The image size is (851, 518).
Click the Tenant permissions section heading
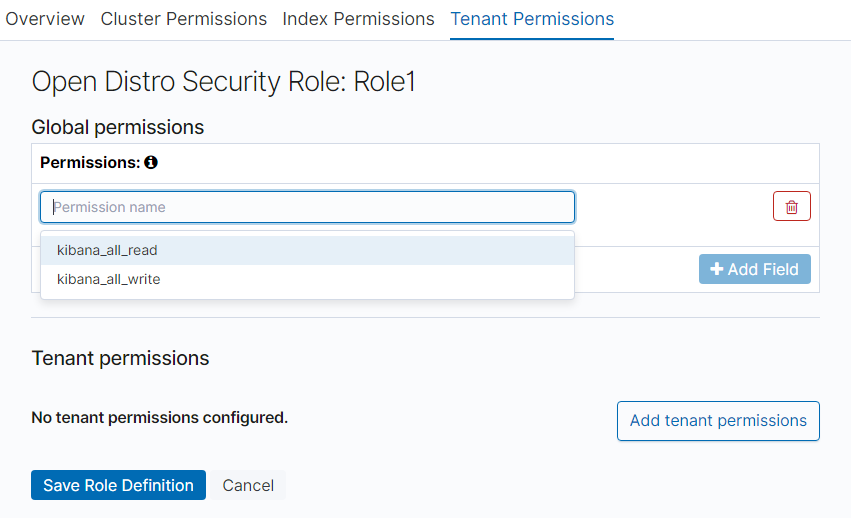tap(120, 358)
